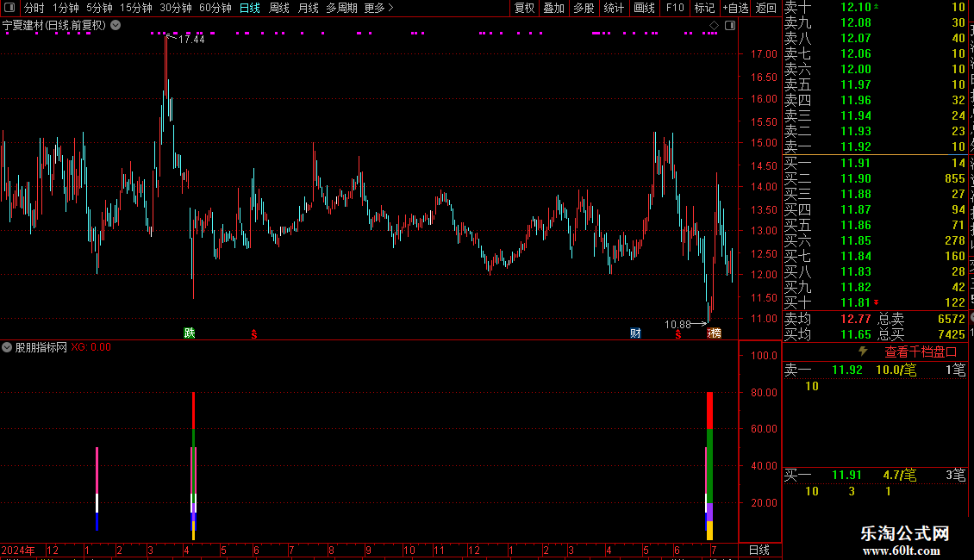Viewport: 974px width, 560px height.
Task: Switch to 月线 monthly chart
Action: pyautogui.click(x=308, y=8)
